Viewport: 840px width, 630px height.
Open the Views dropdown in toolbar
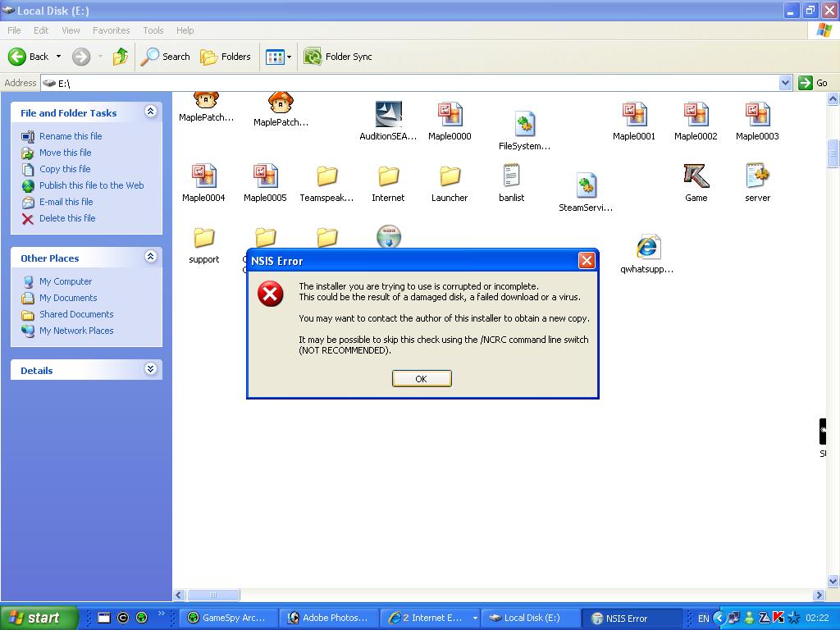pyautogui.click(x=279, y=57)
